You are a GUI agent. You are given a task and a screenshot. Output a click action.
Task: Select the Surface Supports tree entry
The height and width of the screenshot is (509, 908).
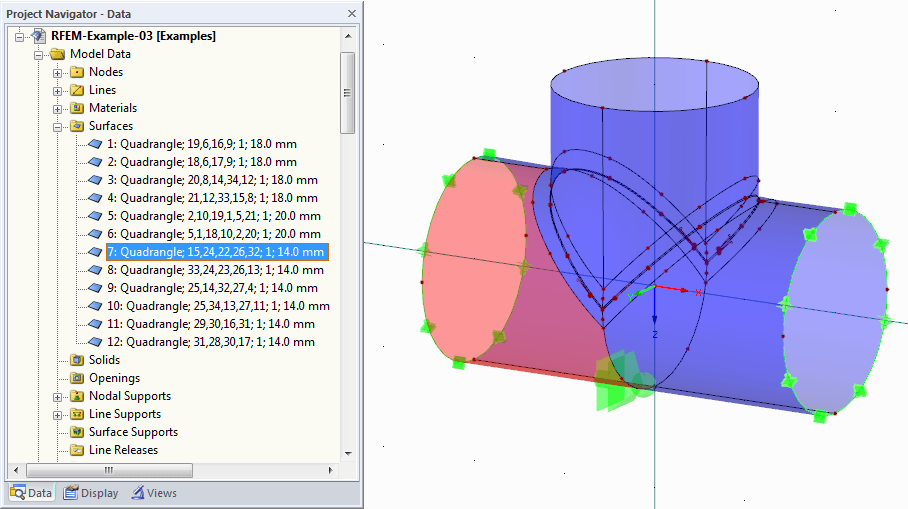pos(133,432)
